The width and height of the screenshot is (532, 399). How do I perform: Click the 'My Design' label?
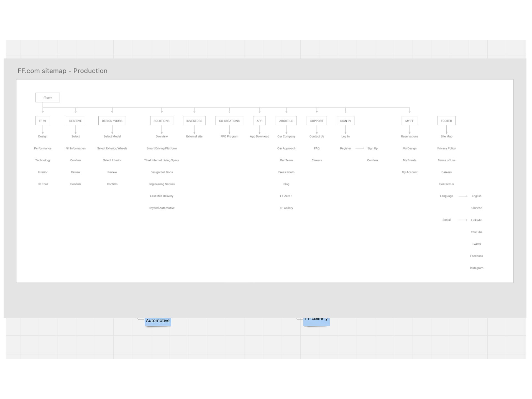(410, 148)
